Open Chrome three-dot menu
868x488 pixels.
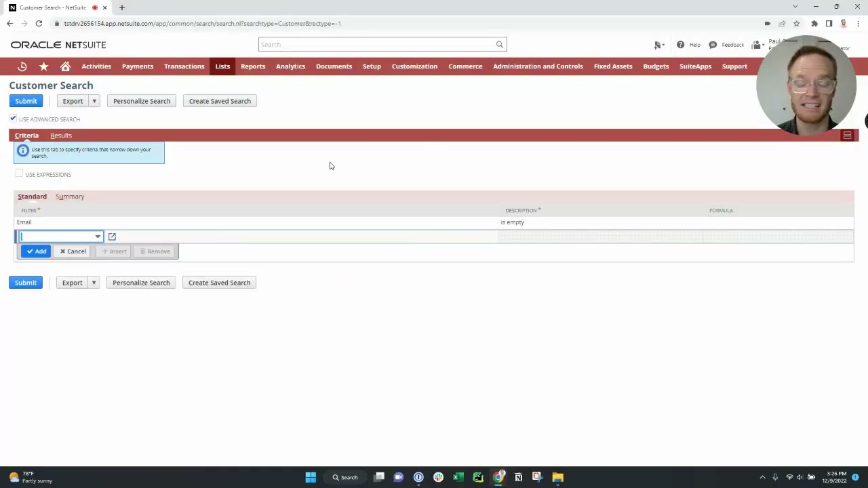[858, 23]
